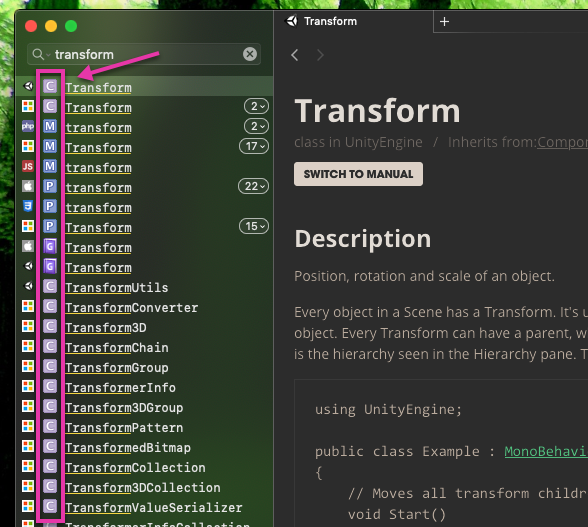Click the Apple icon beside the 22 badge row
This screenshot has height=527, width=588.
[28, 186]
